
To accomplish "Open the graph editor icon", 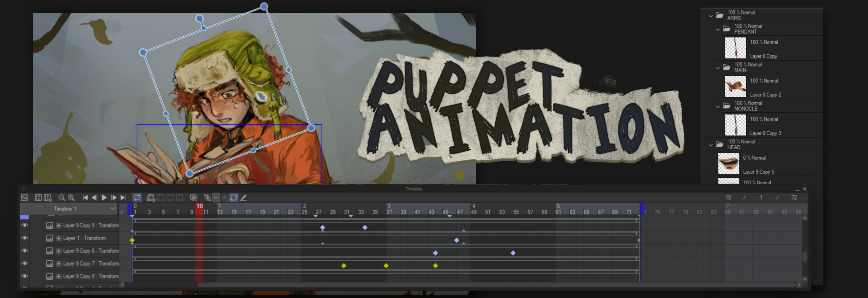I will 24,198.
